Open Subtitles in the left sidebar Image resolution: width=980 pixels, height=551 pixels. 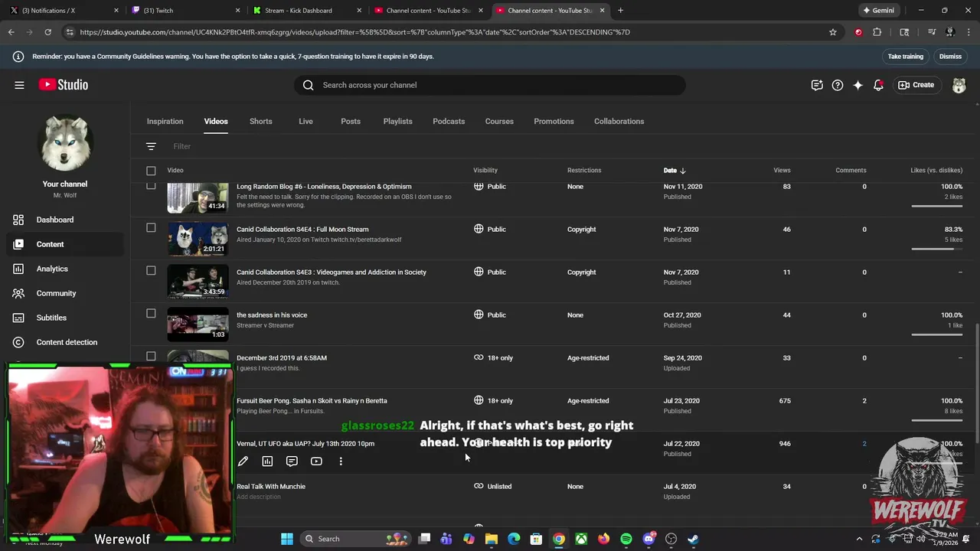pos(65,318)
